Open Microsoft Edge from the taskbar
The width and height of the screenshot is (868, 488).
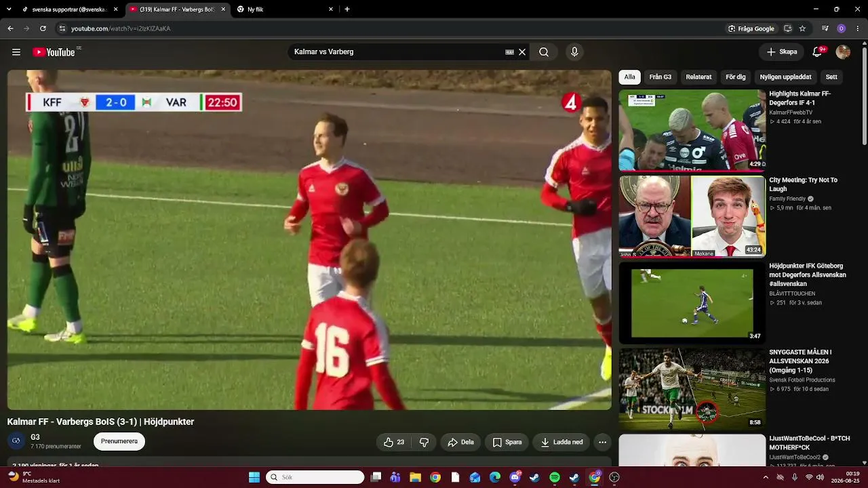495,477
